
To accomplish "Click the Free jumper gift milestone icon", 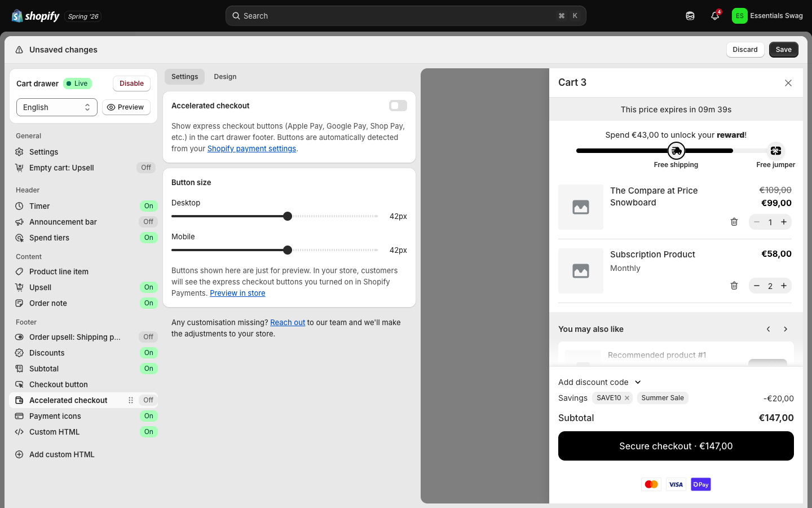I will click(776, 151).
